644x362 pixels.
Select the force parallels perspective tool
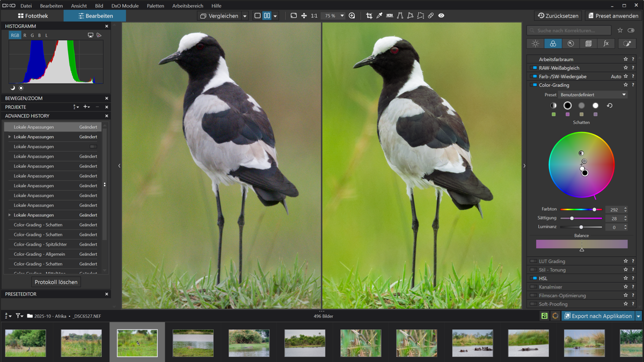pyautogui.click(x=400, y=16)
